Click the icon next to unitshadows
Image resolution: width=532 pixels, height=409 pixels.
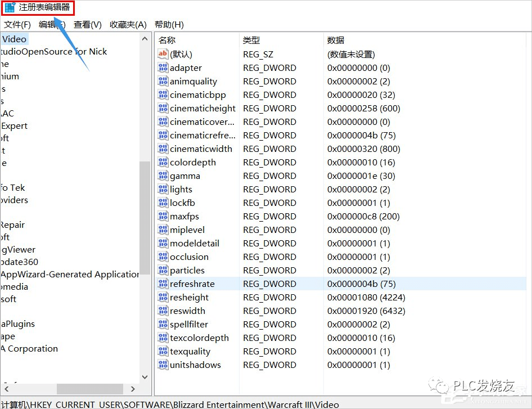163,365
